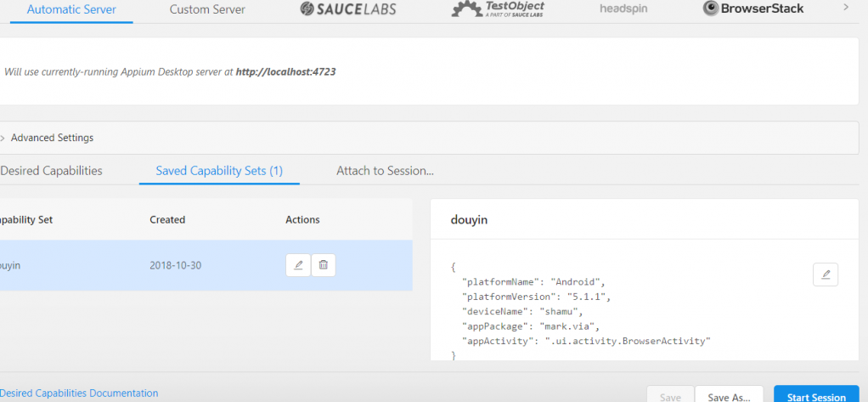
Task: Open the Desired Capabilities tab
Action: (51, 171)
